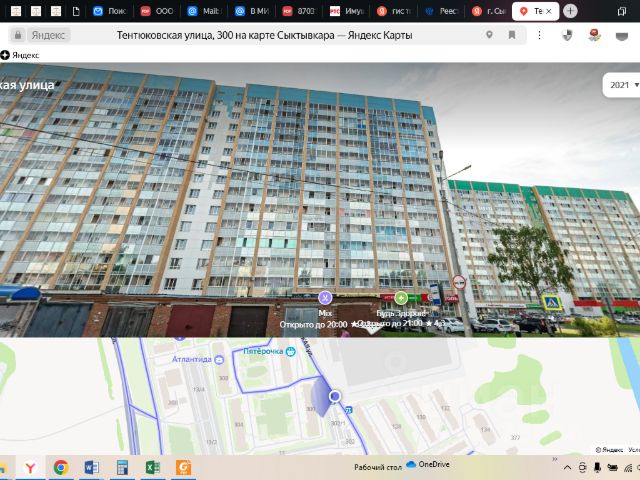Open the downloads tray icon in toolbar
Screen dimensions: 640x480
622,36
